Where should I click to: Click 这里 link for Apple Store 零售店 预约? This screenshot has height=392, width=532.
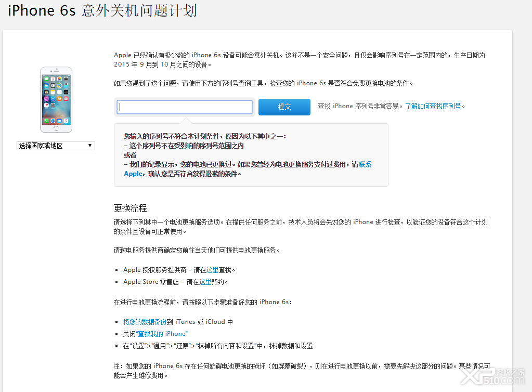pos(205,282)
